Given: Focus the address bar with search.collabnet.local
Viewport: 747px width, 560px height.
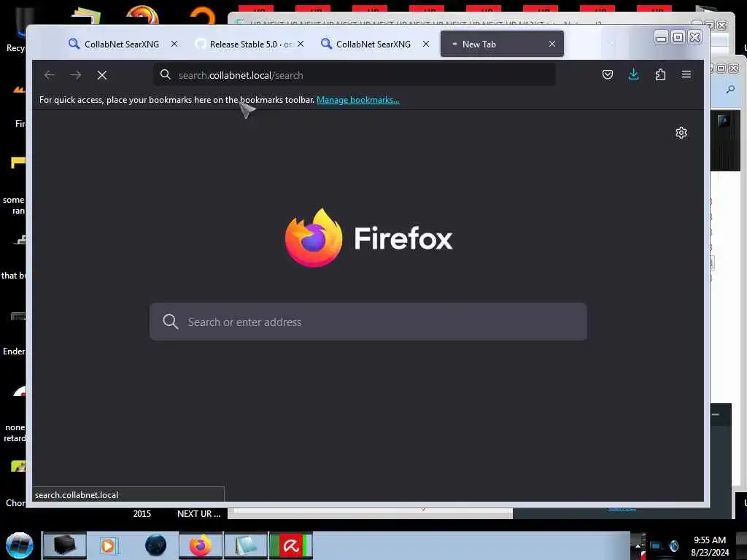Looking at the screenshot, I should coord(355,75).
